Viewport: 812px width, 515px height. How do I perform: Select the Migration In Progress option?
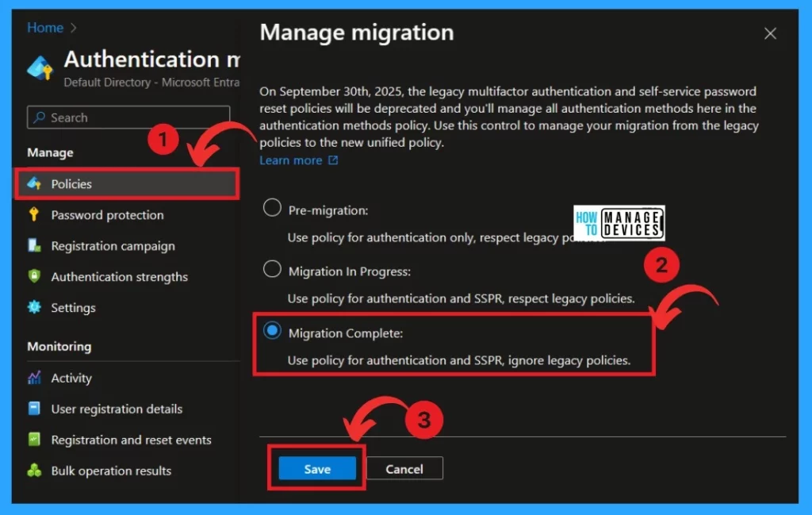point(272,270)
